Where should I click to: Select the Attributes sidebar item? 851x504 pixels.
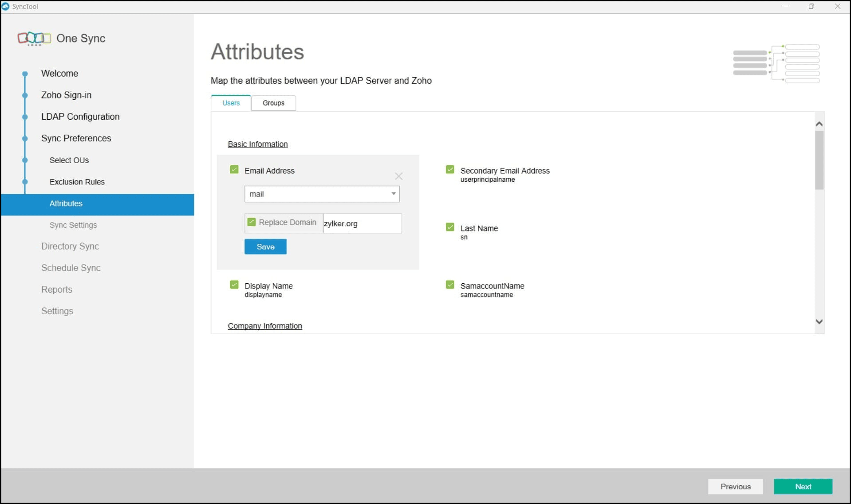[98, 204]
